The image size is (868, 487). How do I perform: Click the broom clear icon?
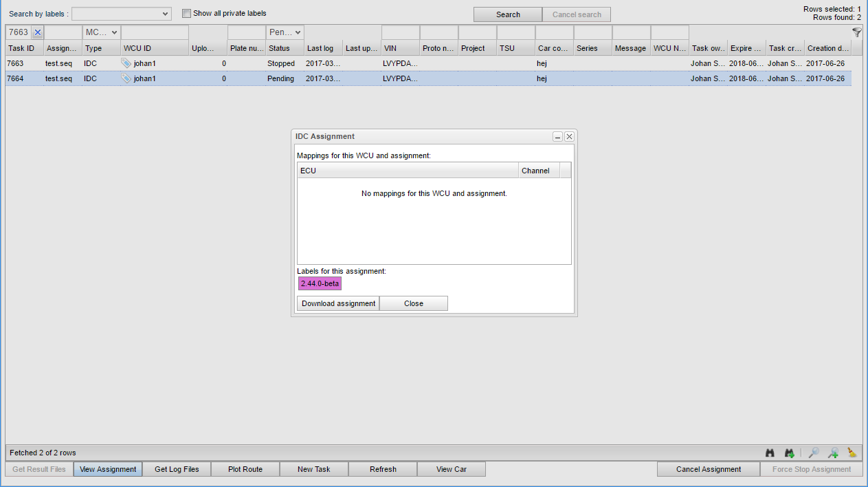tap(852, 453)
